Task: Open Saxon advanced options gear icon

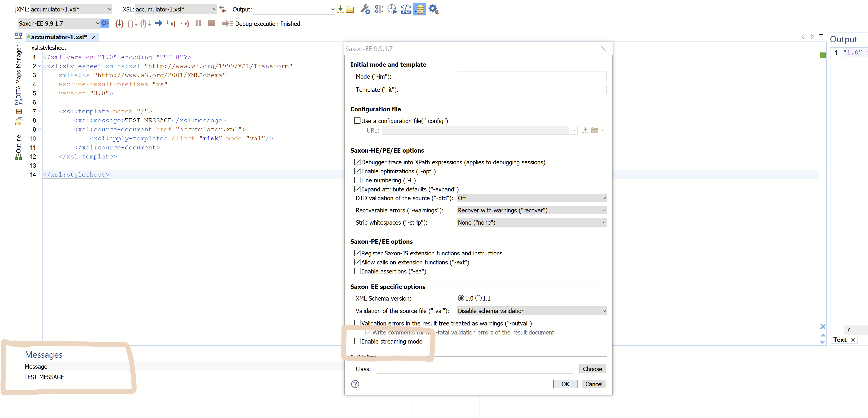Action: point(105,23)
